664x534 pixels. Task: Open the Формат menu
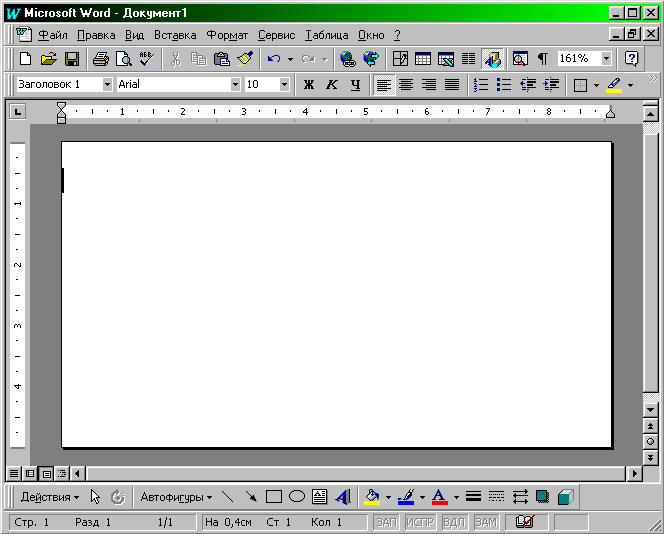tap(227, 35)
